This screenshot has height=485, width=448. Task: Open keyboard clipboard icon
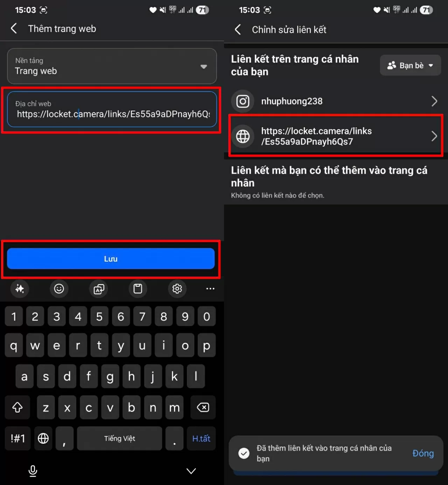click(x=138, y=289)
